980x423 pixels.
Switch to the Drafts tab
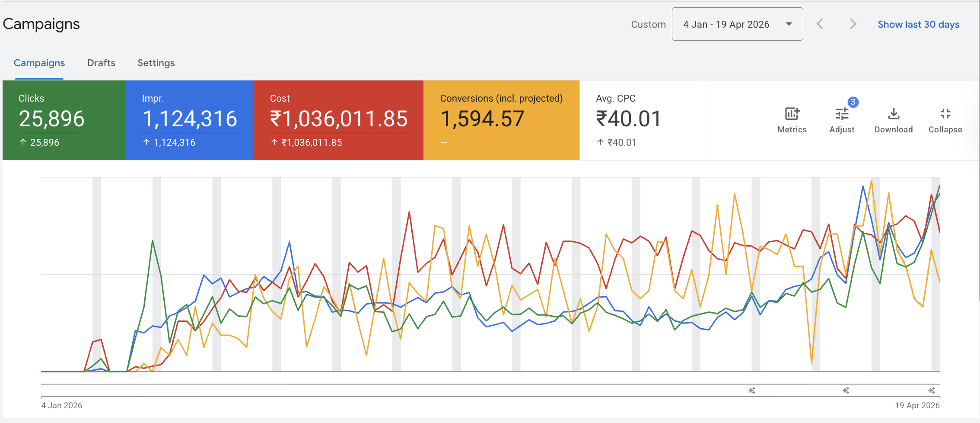[101, 63]
